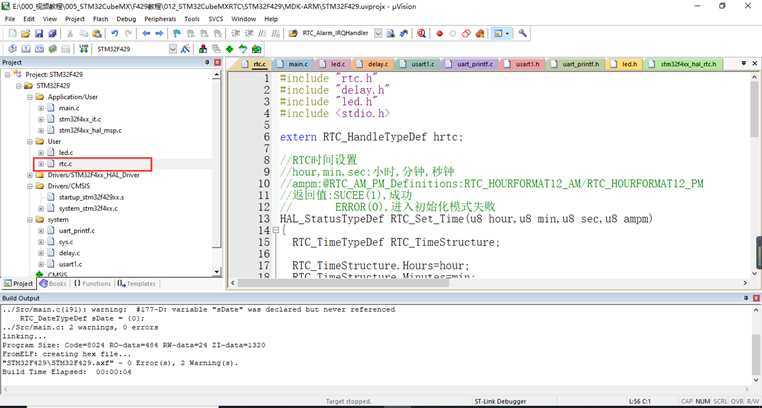Kill all breakpoints icon
Viewport: 762px width, 408px height.
tap(480, 34)
